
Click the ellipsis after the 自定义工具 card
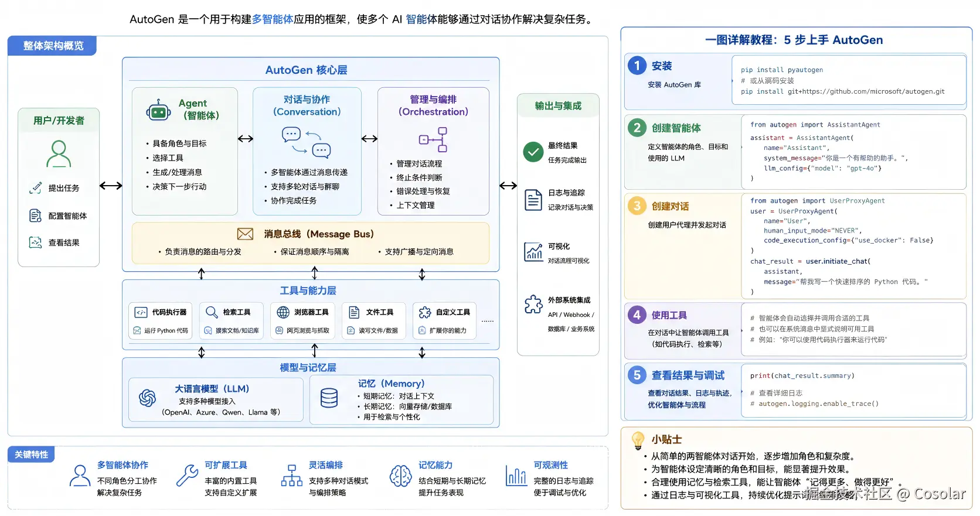[x=488, y=321]
